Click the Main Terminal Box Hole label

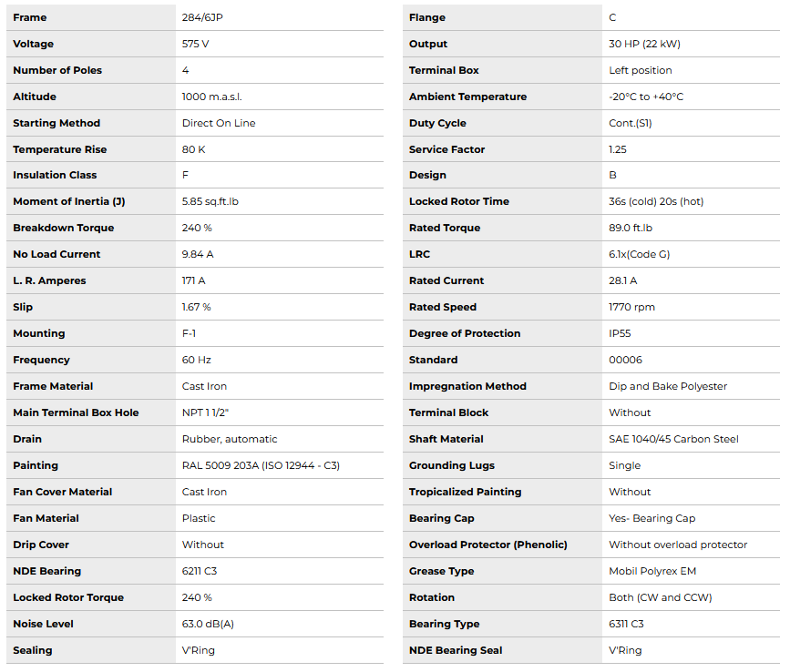click(76, 412)
